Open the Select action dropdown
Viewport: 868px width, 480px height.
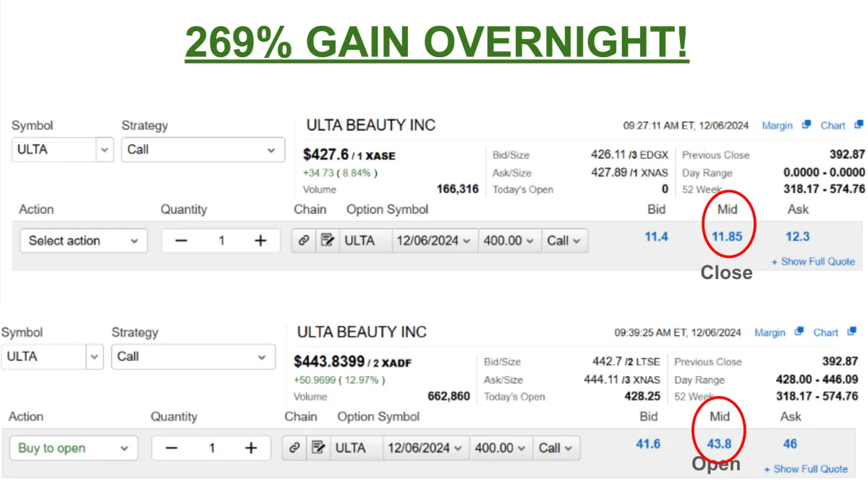click(83, 241)
